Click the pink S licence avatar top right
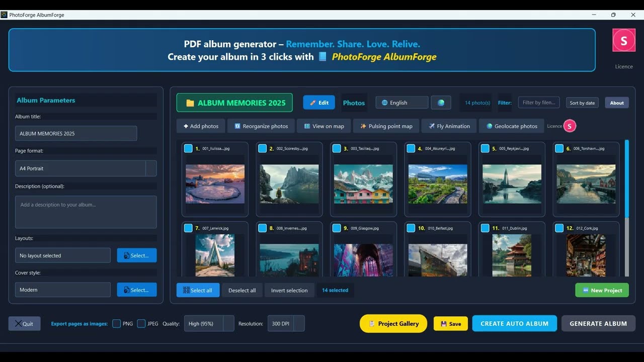Viewport: 644px width, 362px height. 624,40
